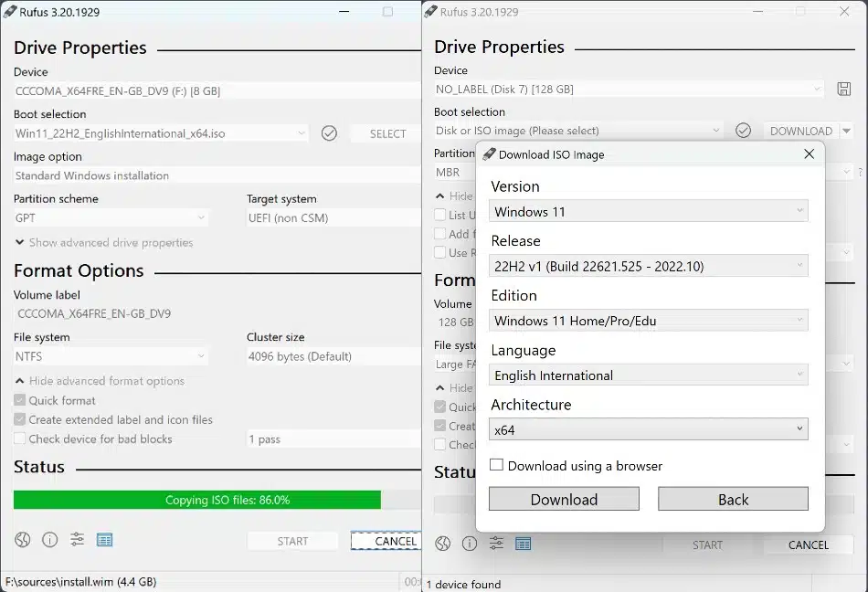This screenshot has height=592, width=868.
Task: Click the checksum checkmark icon next to Win11 ISO
Action: (x=329, y=132)
